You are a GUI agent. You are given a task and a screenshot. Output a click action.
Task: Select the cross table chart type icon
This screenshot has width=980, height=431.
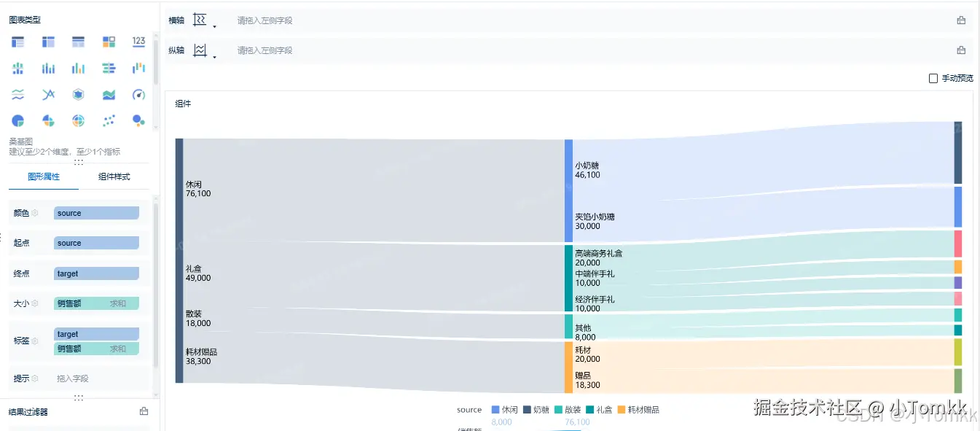[48, 42]
